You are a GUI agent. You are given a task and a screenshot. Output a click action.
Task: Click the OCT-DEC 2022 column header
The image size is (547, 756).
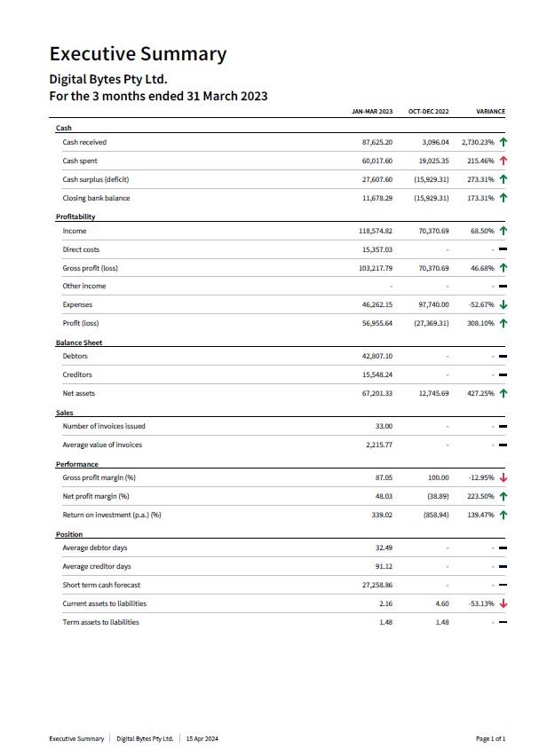[428, 112]
